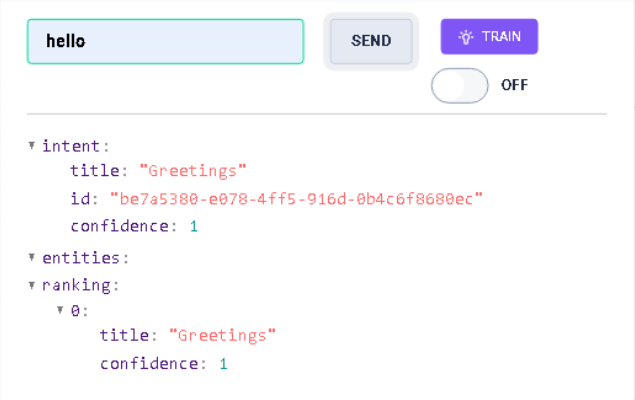Click the message input field containing hello
The image size is (635, 400).
(165, 42)
